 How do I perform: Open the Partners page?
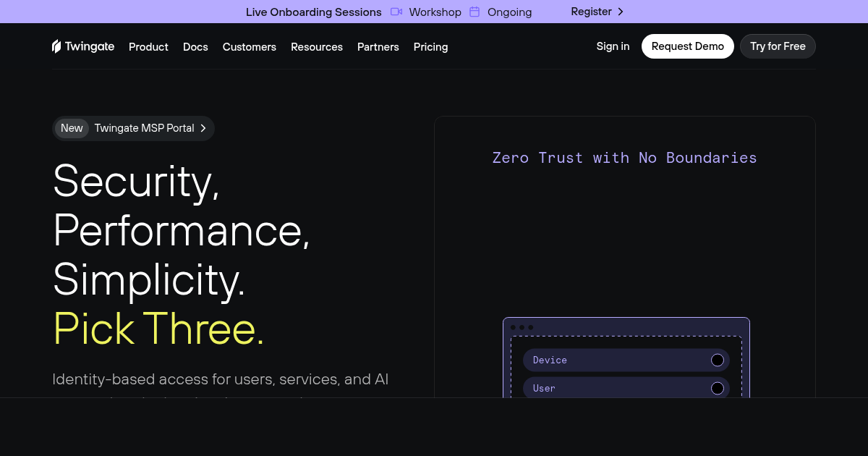click(378, 47)
